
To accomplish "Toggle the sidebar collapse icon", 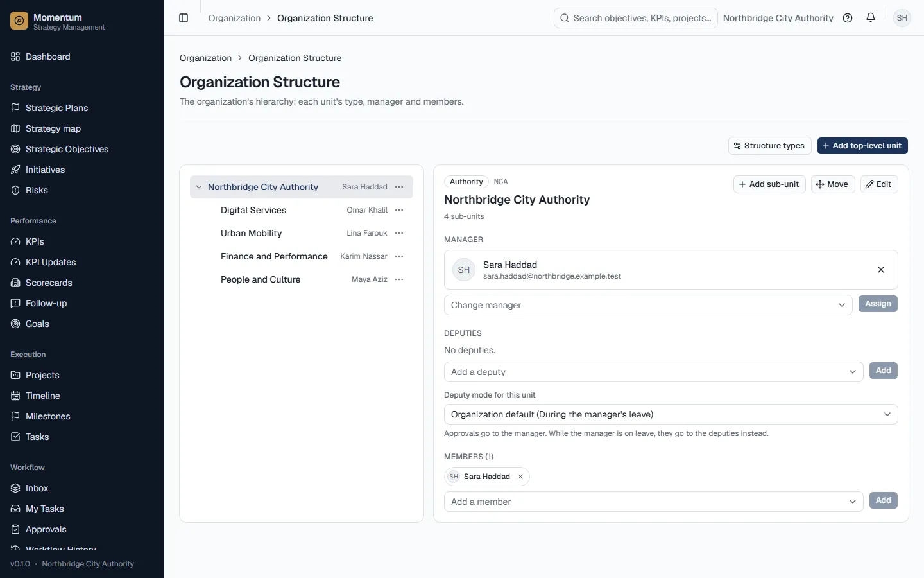I will [x=184, y=18].
